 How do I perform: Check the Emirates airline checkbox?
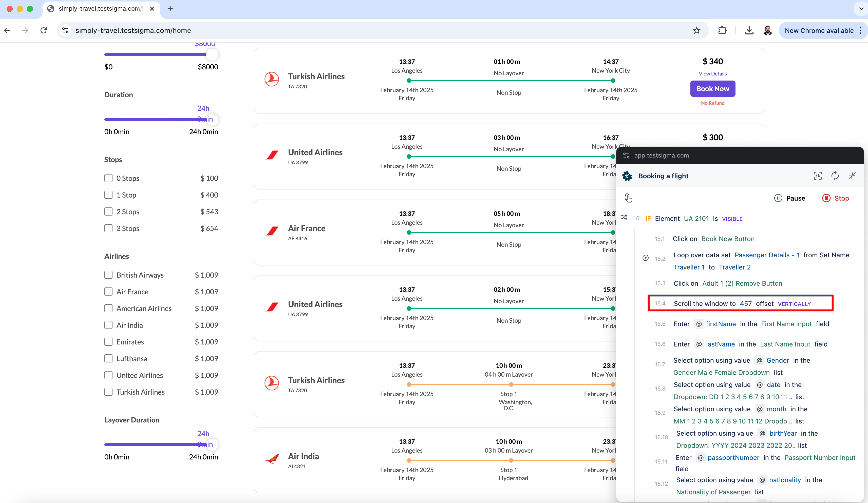click(x=108, y=341)
